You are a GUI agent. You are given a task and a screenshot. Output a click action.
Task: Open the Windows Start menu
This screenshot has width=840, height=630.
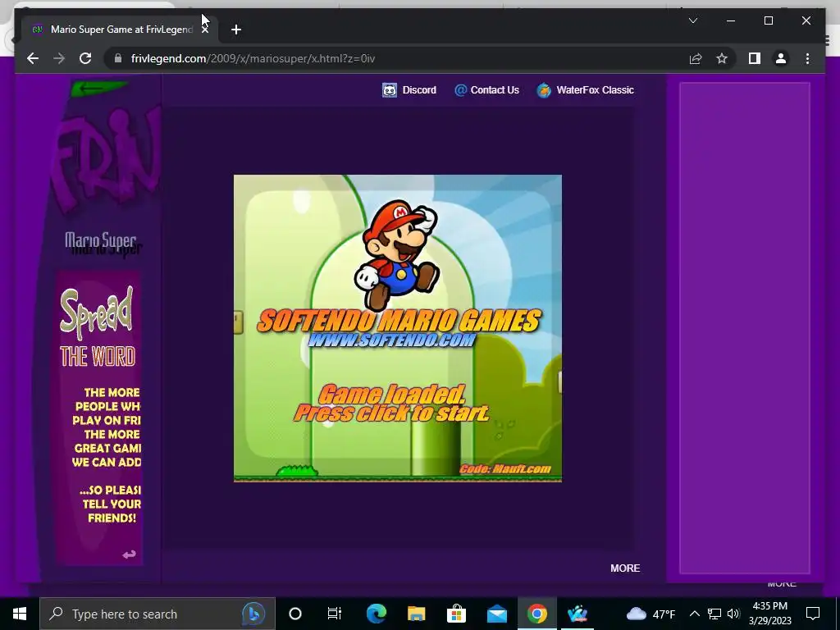(20, 614)
